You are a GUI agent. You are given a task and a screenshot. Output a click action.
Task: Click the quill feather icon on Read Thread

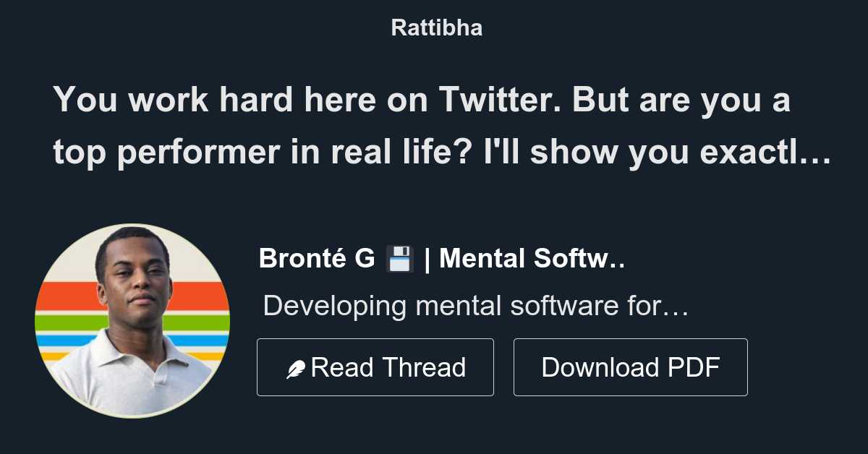297,367
